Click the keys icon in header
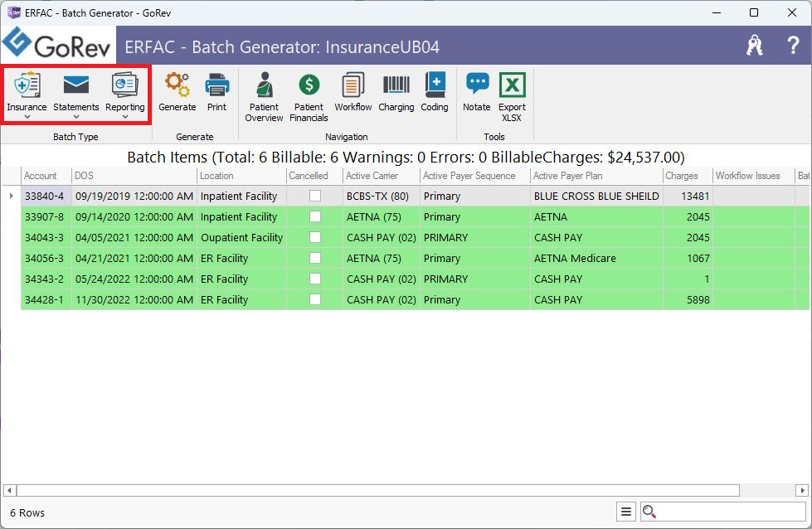Viewport: 812px width, 529px height. 755,46
